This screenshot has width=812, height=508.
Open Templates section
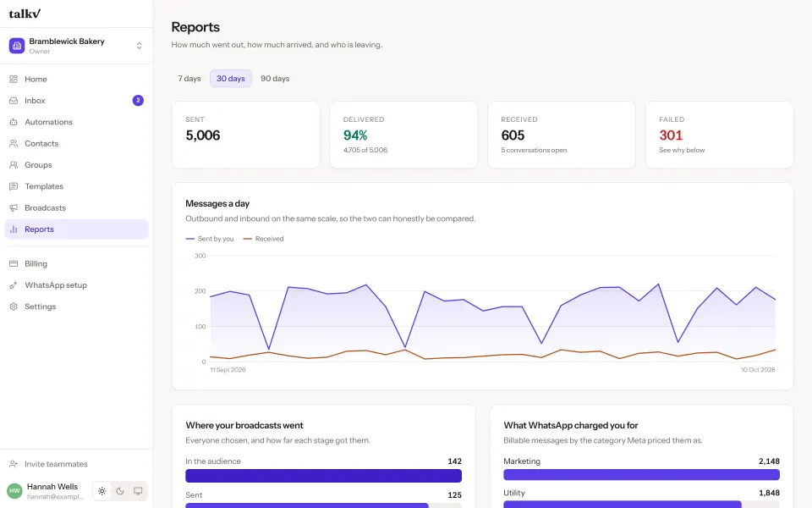click(76, 186)
